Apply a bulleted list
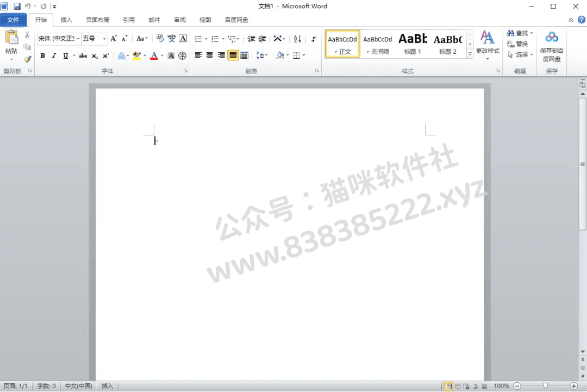587x392 pixels. [x=198, y=39]
